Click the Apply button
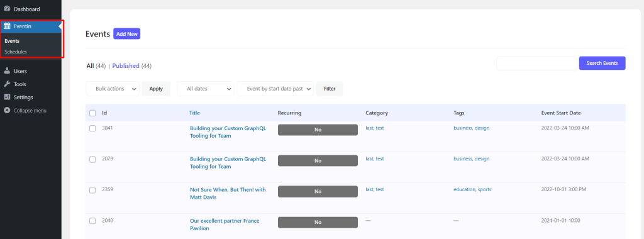The image size is (644, 239). pos(156,89)
